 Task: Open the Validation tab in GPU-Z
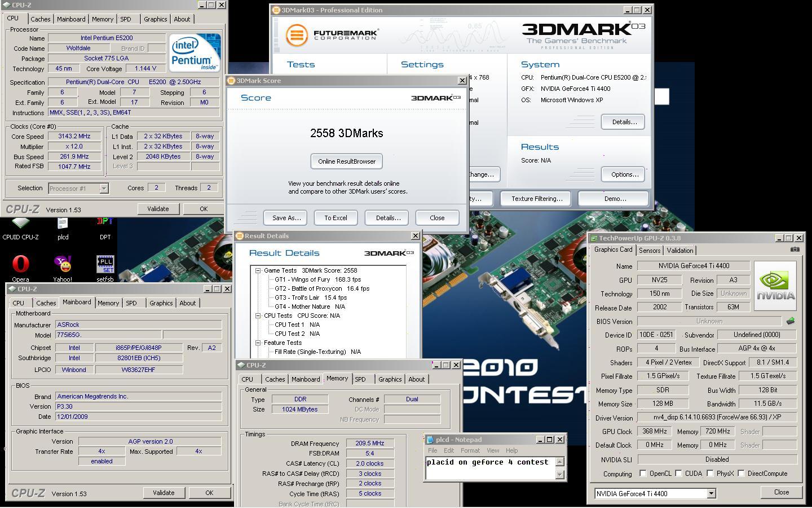(680, 251)
